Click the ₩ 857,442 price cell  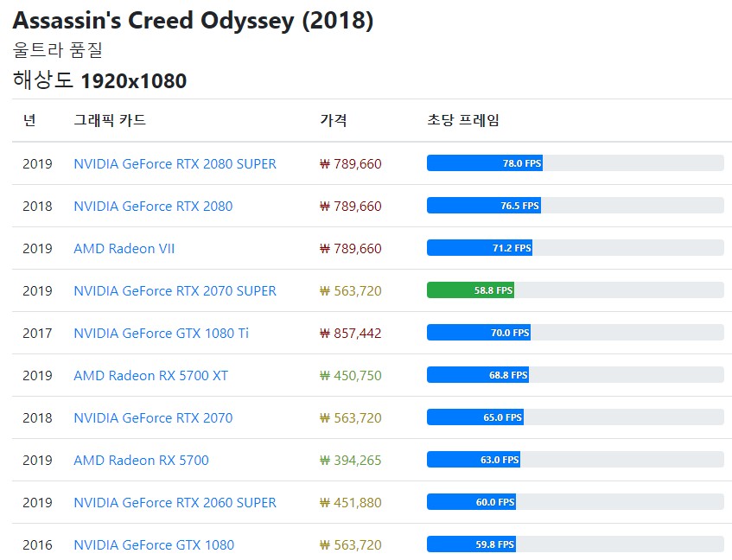click(351, 334)
